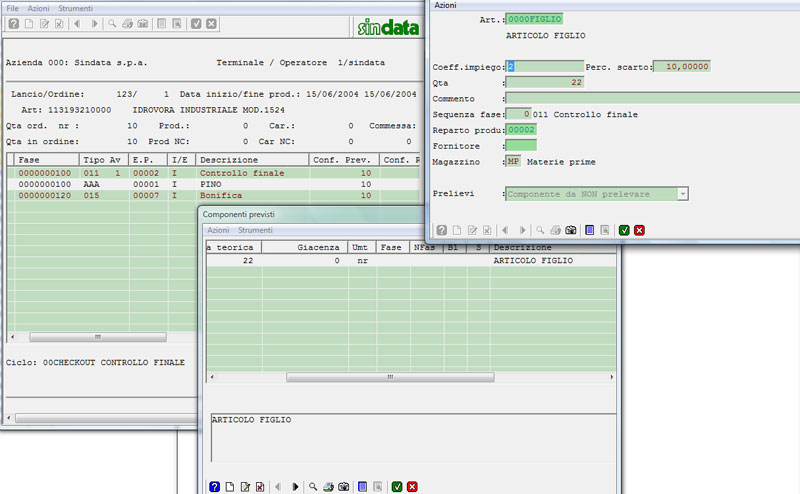Click the Commento input field
The width and height of the screenshot is (800, 494).
(653, 98)
